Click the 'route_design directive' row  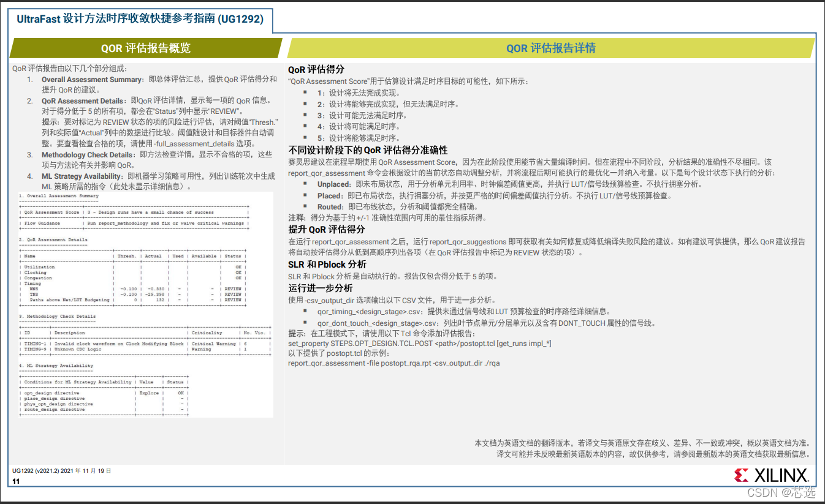pos(104,410)
